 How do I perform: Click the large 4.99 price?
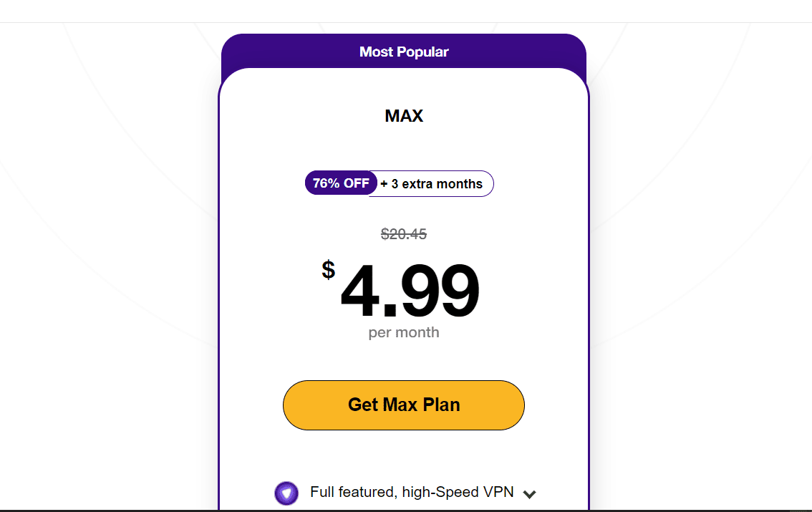[x=409, y=291]
